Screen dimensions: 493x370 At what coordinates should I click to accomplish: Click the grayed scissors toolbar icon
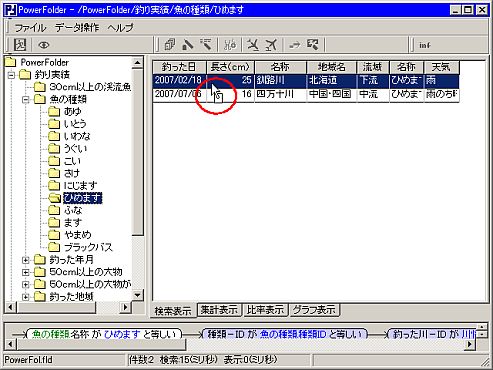[230, 45]
